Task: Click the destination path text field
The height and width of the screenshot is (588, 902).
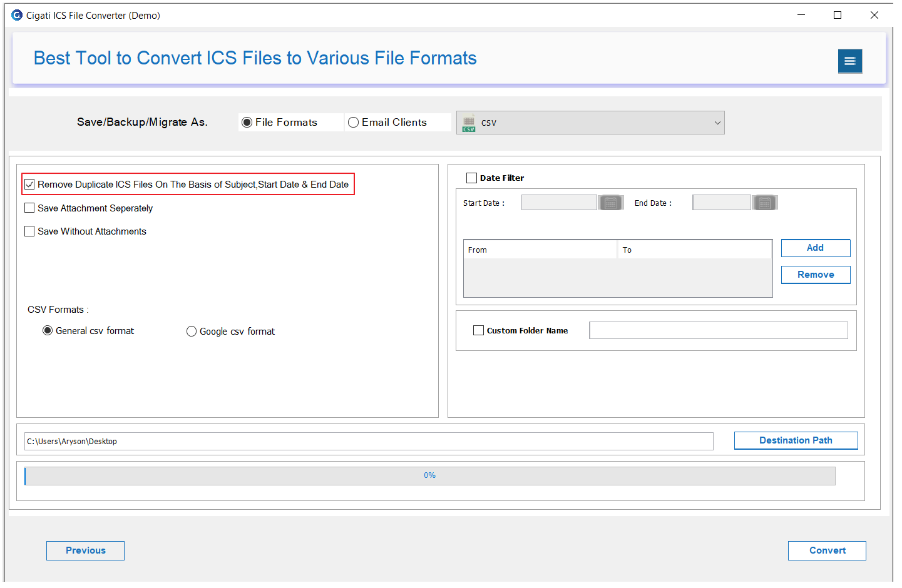Action: pyautogui.click(x=369, y=441)
